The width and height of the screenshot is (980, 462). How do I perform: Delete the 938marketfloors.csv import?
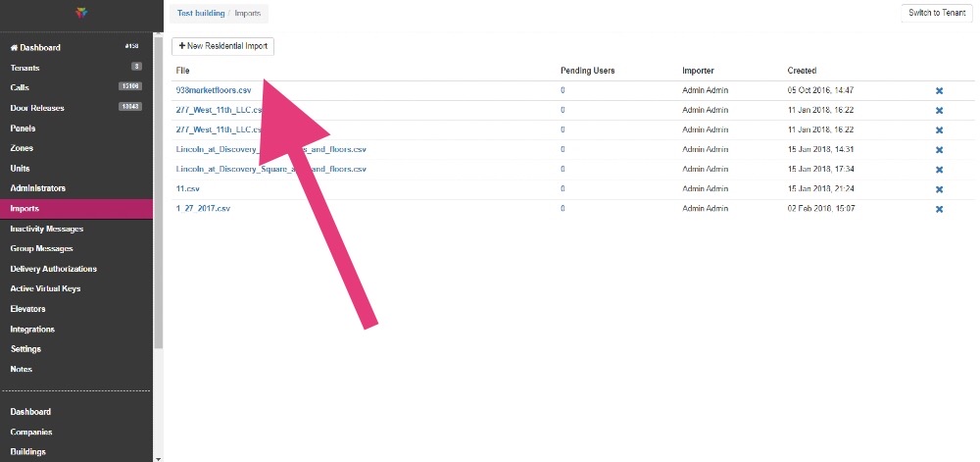pos(939,90)
